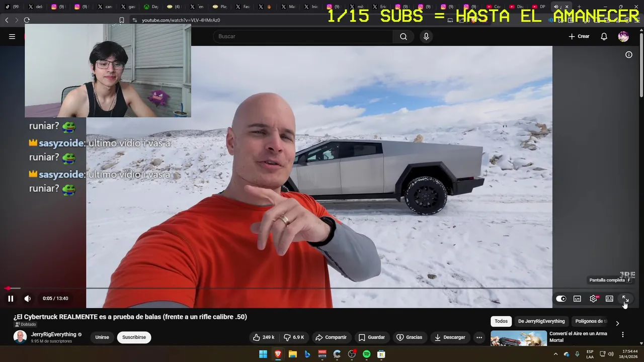Screen dimensions: 644x362
Task: Click the Doblado audio badge
Action: coord(25,325)
